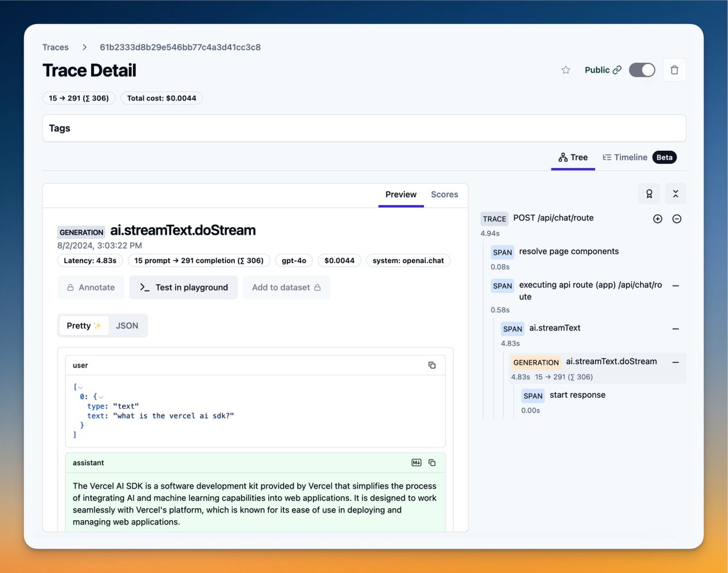728x573 pixels.
Task: Select executing api route span
Action: point(590,291)
